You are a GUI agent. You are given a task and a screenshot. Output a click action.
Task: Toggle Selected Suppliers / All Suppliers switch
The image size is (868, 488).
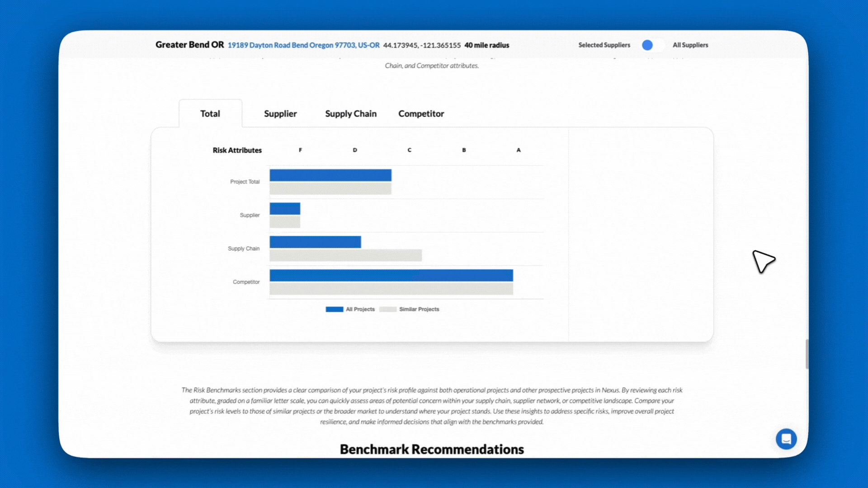652,45
